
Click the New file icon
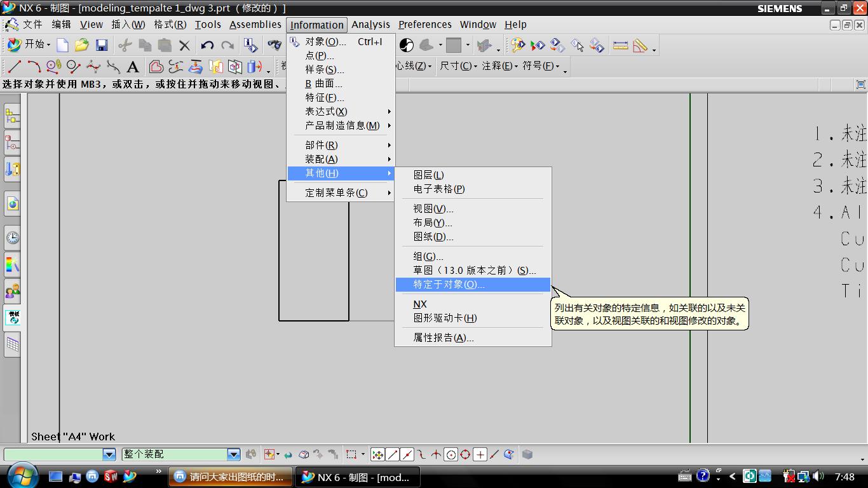point(62,45)
